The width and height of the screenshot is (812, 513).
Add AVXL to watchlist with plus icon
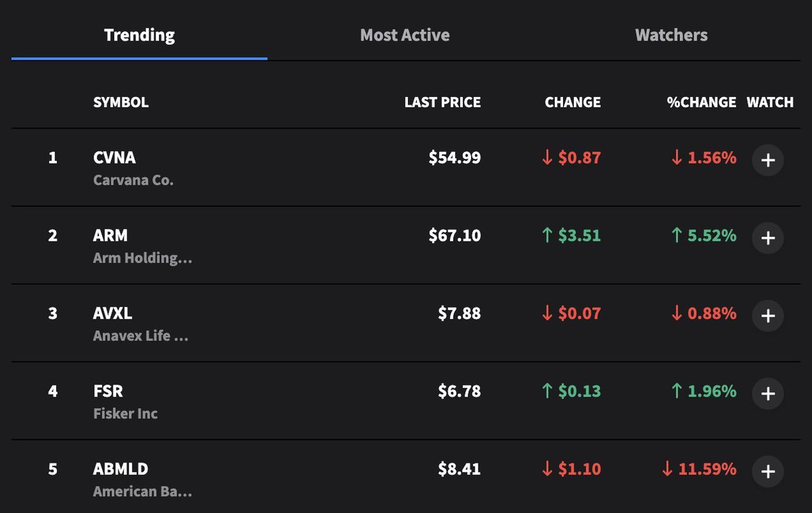coord(767,316)
